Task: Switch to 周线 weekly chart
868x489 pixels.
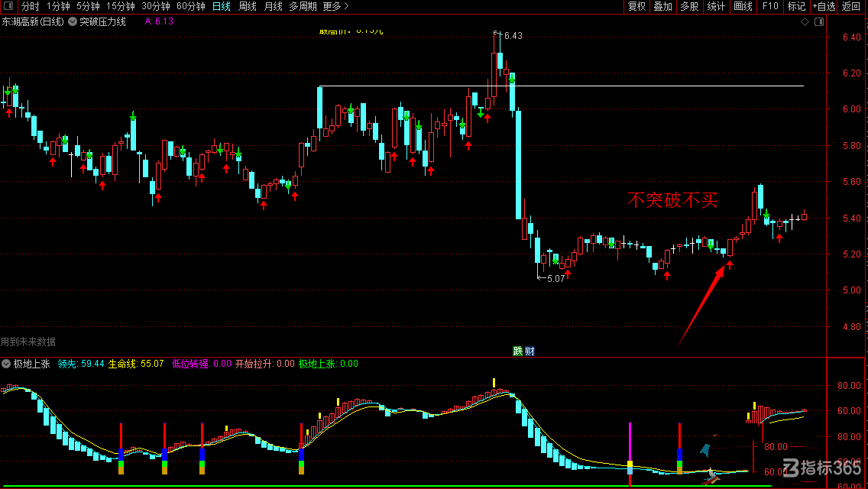Action: [x=248, y=7]
